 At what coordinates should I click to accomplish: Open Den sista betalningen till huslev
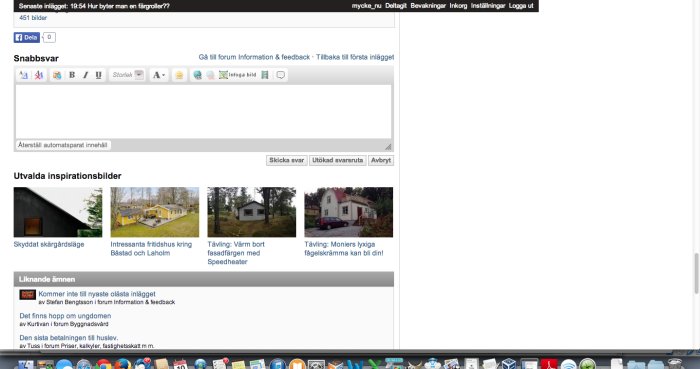(69, 338)
